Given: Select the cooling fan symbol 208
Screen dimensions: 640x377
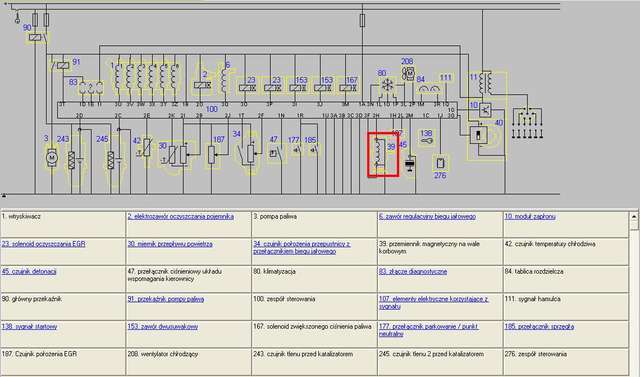Looking at the screenshot, I should pyautogui.click(x=408, y=73).
